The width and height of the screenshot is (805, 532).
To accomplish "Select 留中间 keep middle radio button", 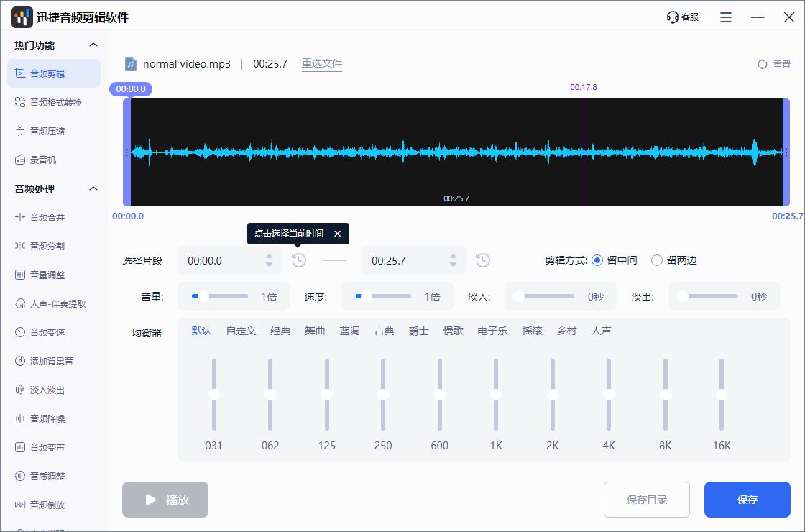I will click(x=597, y=260).
